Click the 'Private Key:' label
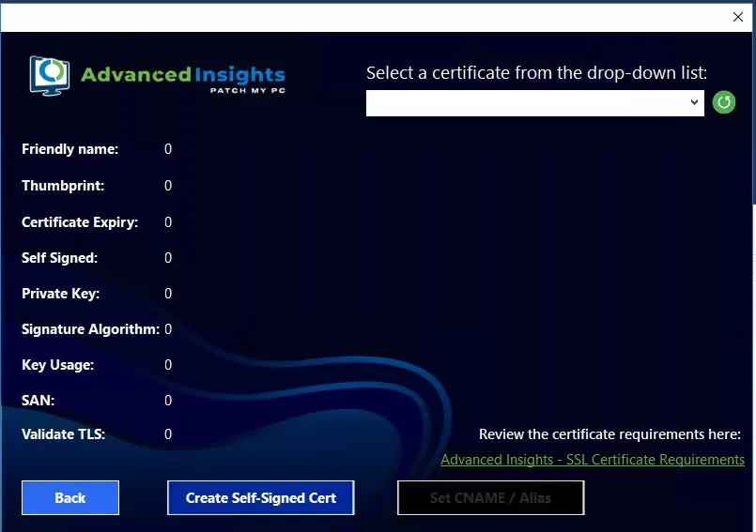Viewport: 756px width, 532px height. 60,294
